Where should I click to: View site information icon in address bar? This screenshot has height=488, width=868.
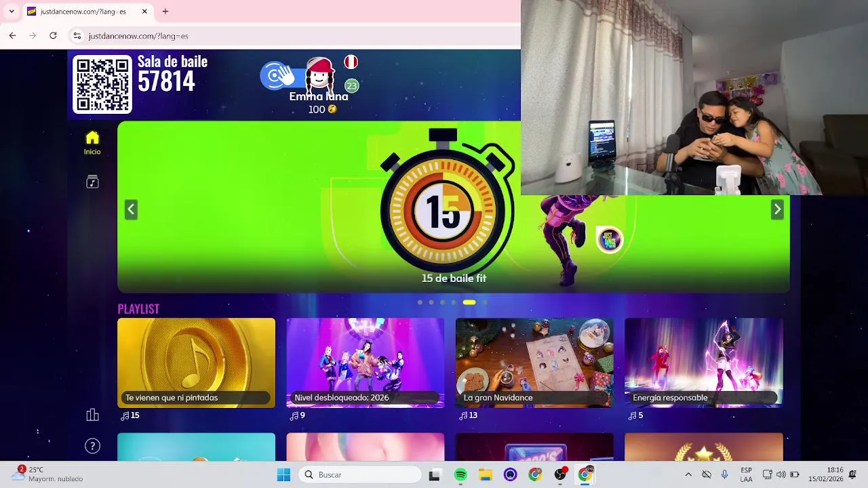point(77,36)
